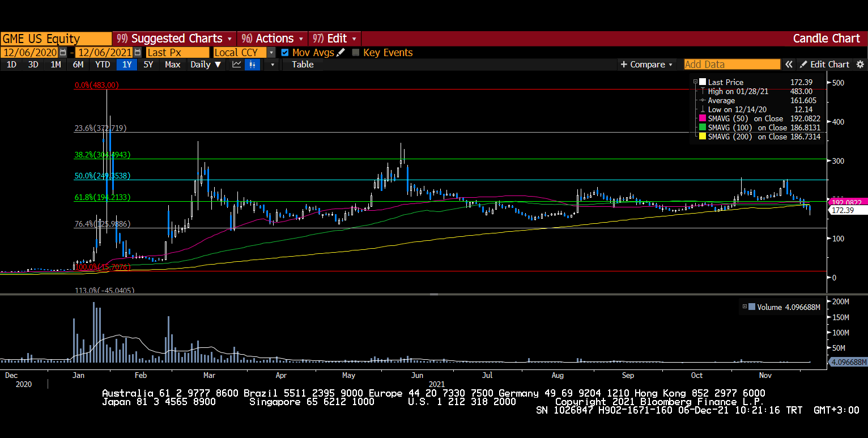Change the Daily periodicity dropdown
This screenshot has width=868, height=438.
205,65
